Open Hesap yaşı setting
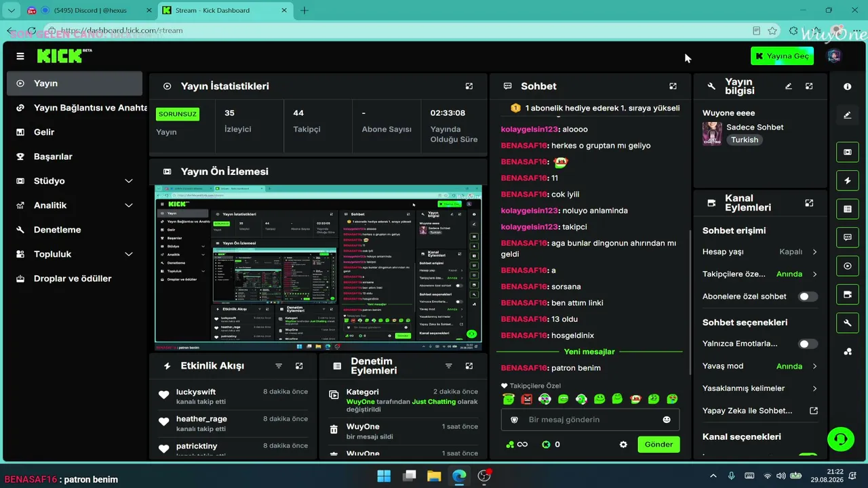Screen dimensions: 868x488 point(760,251)
